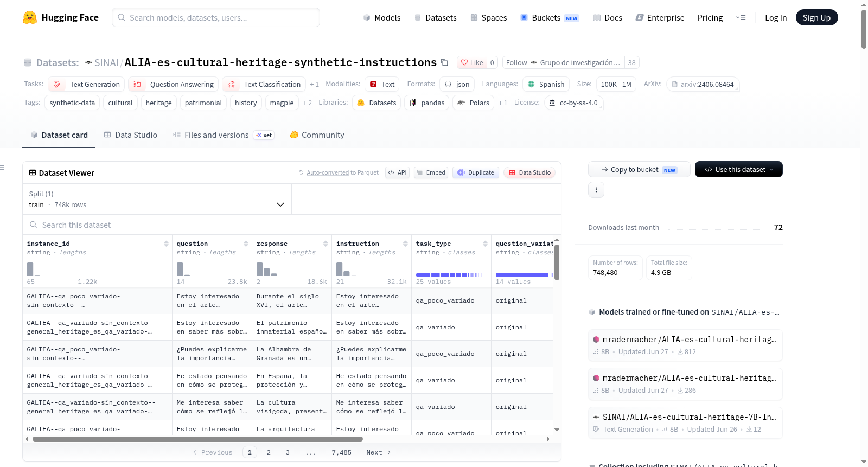Screen dimensions: 868x467
Task: Open the API button in viewer
Action: (x=397, y=172)
